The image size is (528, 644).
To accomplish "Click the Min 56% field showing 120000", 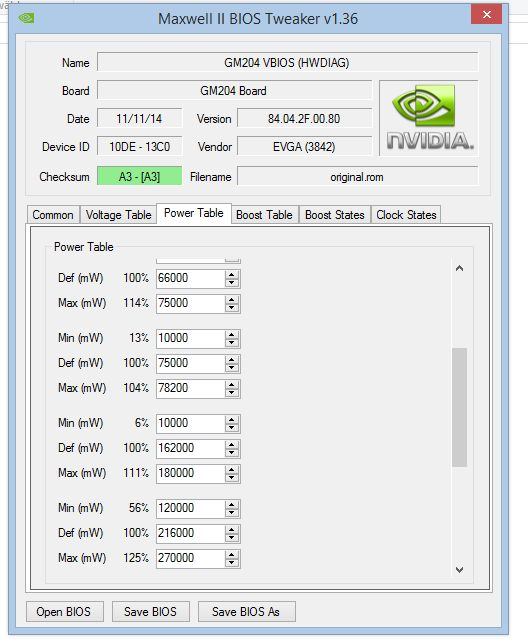I will (191, 508).
